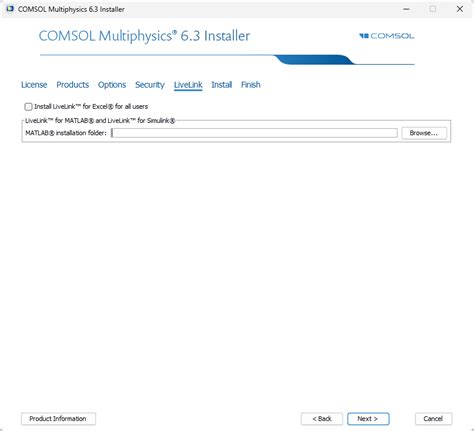Proceed with the Next button
474x431 pixels.
click(368, 419)
